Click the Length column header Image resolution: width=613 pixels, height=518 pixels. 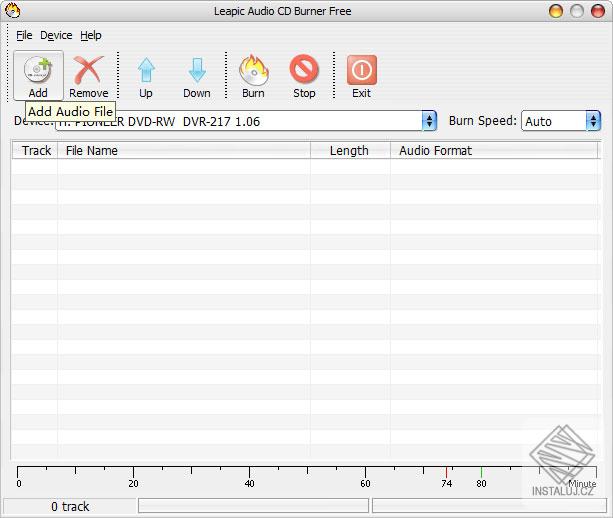click(x=351, y=151)
